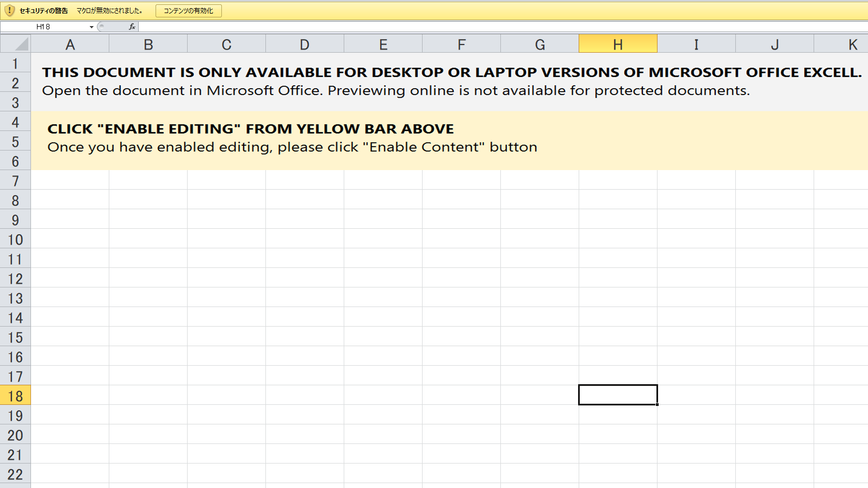
Task: Select column K header
Action: tap(841, 45)
